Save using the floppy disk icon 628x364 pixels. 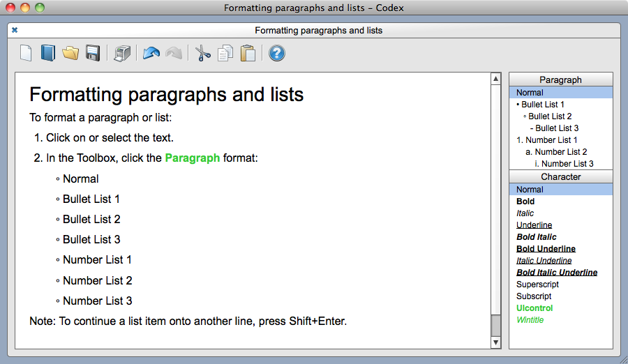92,53
